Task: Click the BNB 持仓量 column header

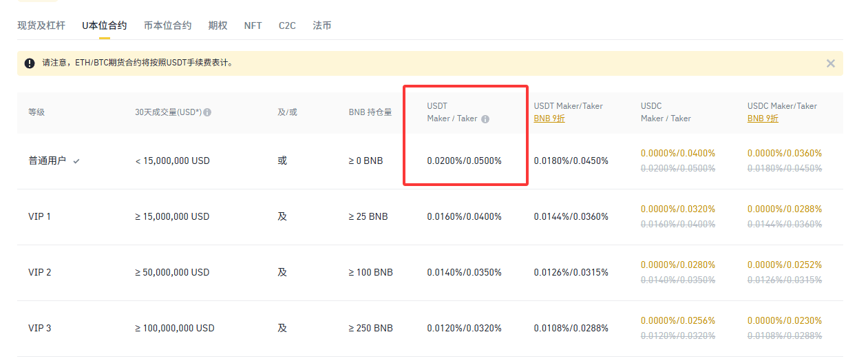Action: point(370,112)
